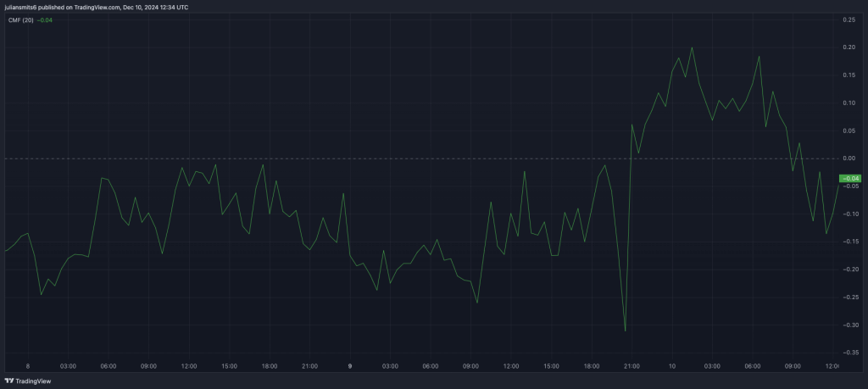Image resolution: width=868 pixels, height=389 pixels.
Task: Click the CMF line's lowest trough near -0.30
Action: pyautogui.click(x=625, y=331)
